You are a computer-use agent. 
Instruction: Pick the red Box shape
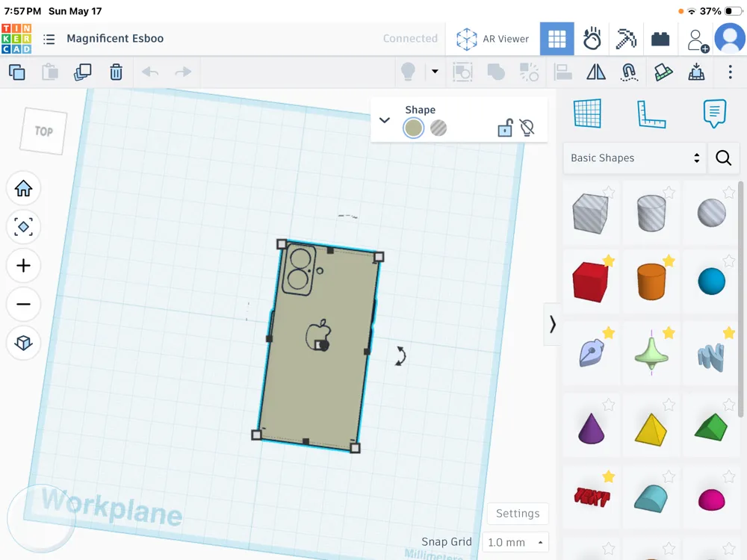pyautogui.click(x=591, y=281)
